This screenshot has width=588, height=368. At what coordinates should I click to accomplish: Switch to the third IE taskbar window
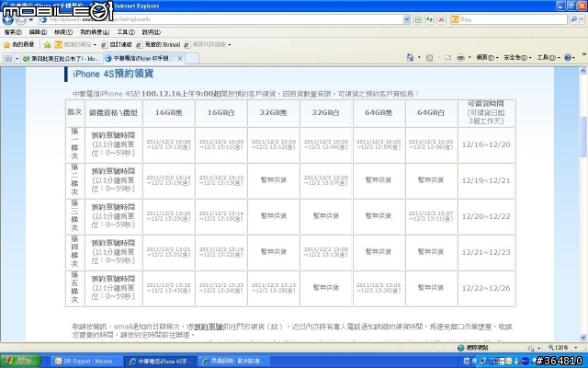point(234,362)
